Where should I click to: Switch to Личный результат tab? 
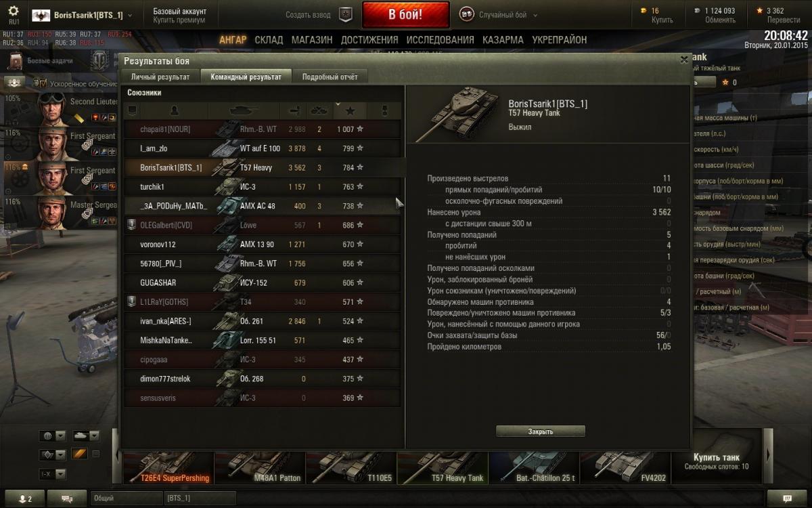(160, 77)
